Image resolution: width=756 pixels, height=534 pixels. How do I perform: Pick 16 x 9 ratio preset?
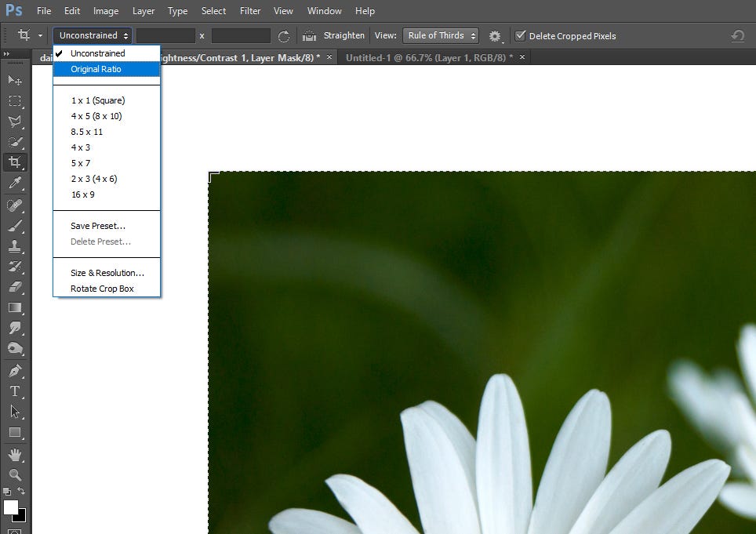(107, 194)
